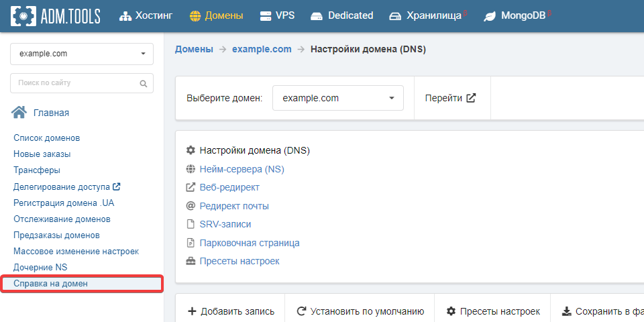Open the sidebar example.com domain dropdown
This screenshot has height=322, width=644.
click(x=82, y=54)
